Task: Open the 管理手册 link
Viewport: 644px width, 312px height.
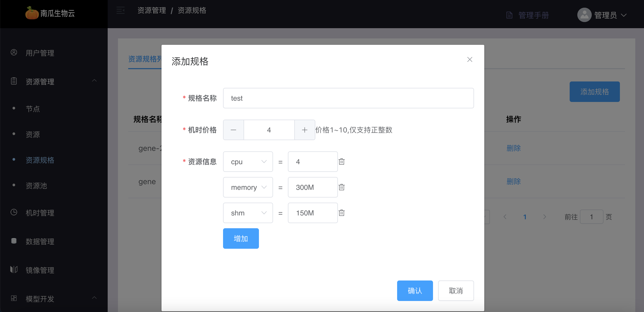Action: click(534, 15)
